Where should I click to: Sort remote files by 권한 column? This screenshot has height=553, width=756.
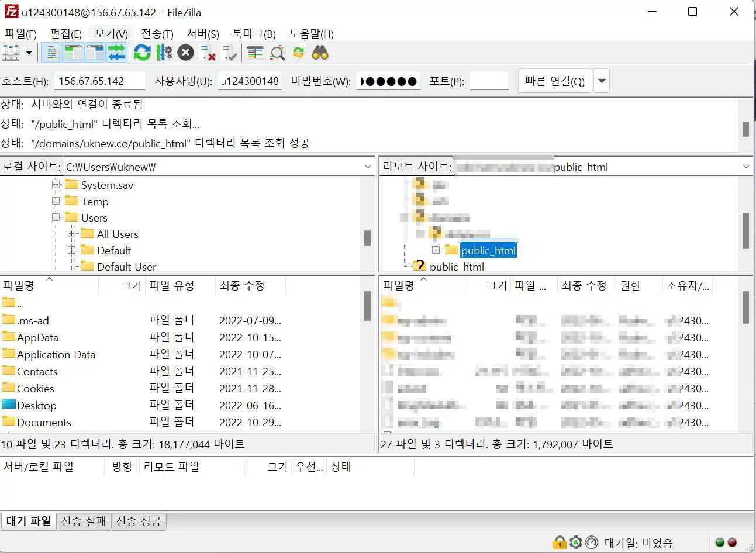640,285
